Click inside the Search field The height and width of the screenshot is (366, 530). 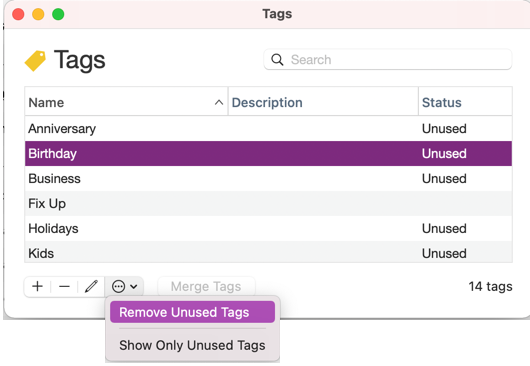pos(388,59)
